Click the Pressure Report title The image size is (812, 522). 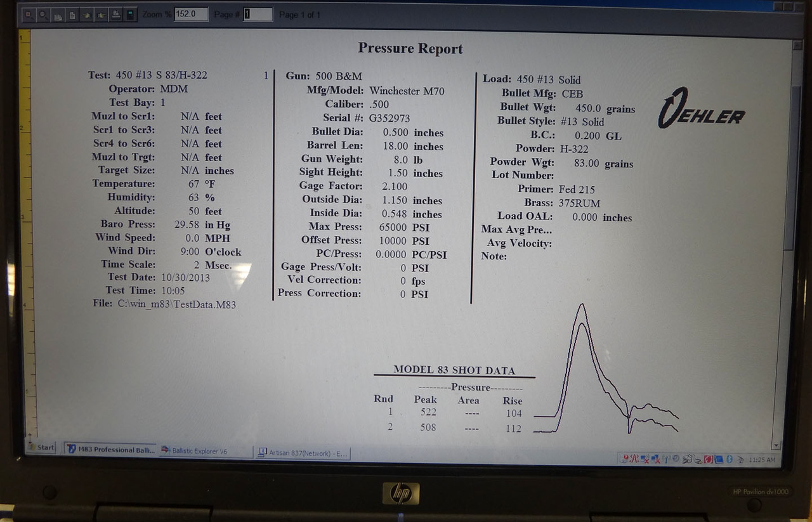click(410, 48)
